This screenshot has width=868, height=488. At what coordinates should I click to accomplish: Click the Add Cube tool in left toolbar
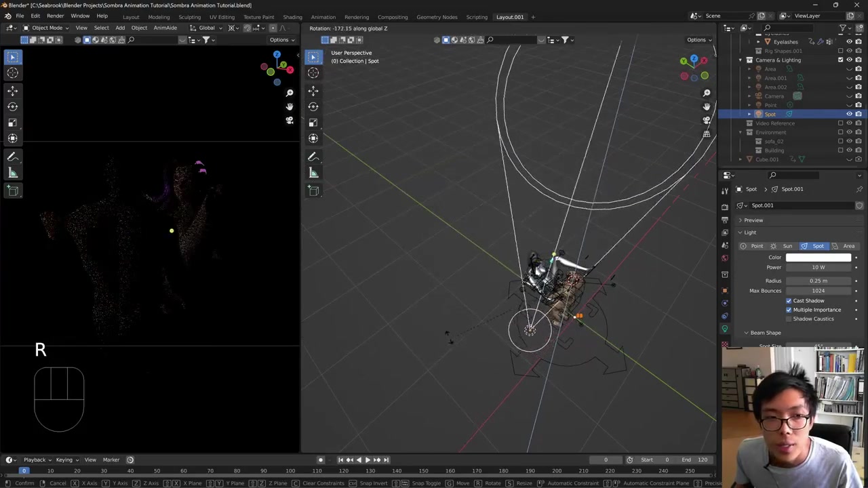(x=12, y=191)
